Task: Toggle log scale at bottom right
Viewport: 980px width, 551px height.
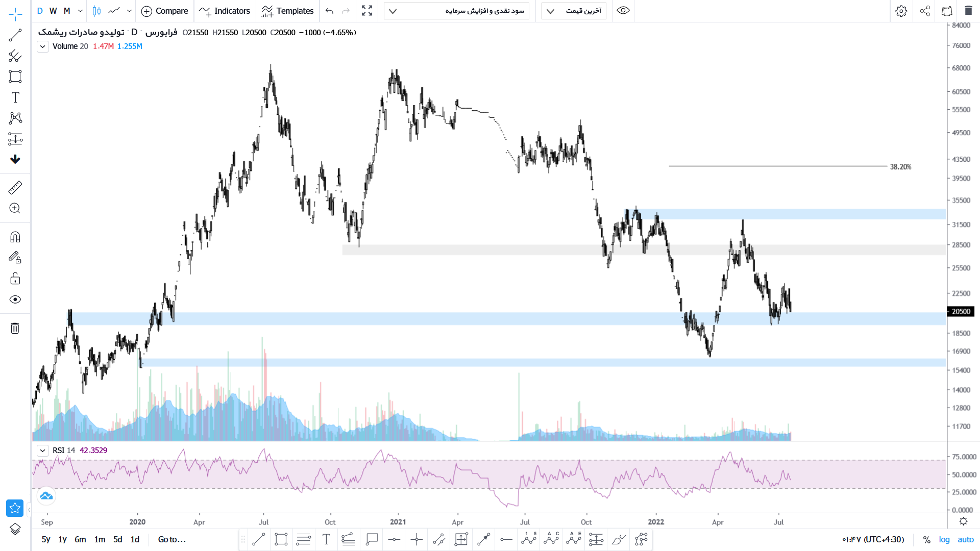Action: point(944,539)
